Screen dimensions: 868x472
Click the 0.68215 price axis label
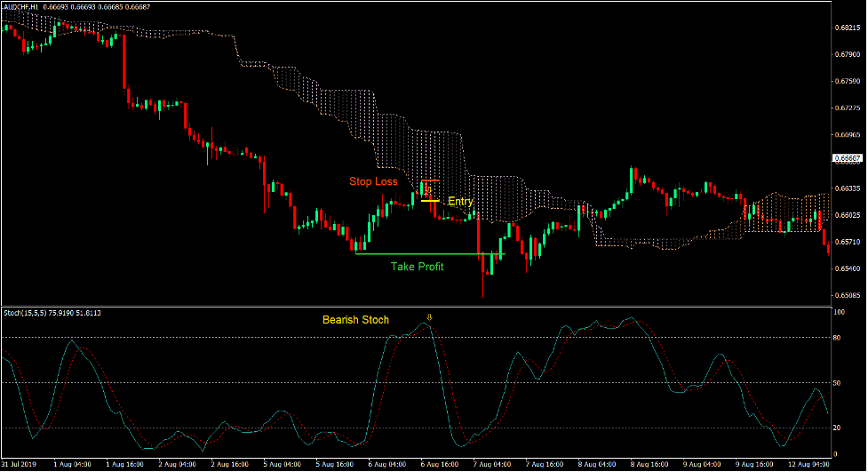(848, 28)
